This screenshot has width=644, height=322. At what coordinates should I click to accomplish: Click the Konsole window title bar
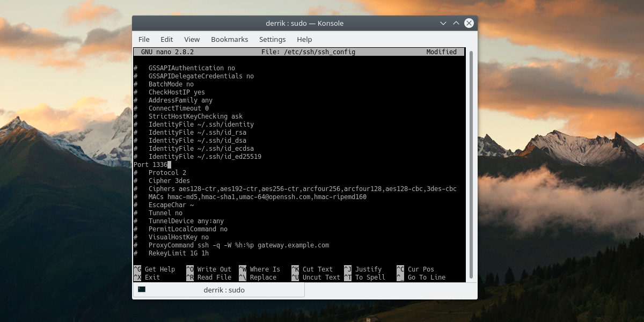304,23
